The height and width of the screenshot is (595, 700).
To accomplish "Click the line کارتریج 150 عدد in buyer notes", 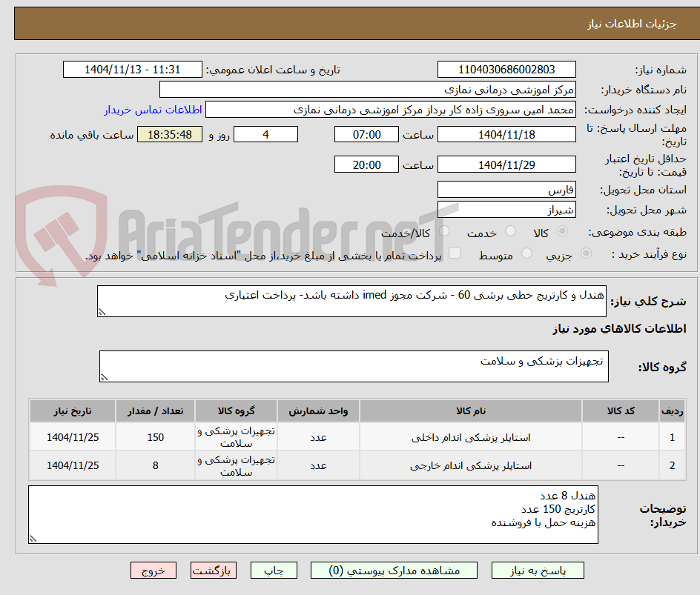I will (558, 509).
